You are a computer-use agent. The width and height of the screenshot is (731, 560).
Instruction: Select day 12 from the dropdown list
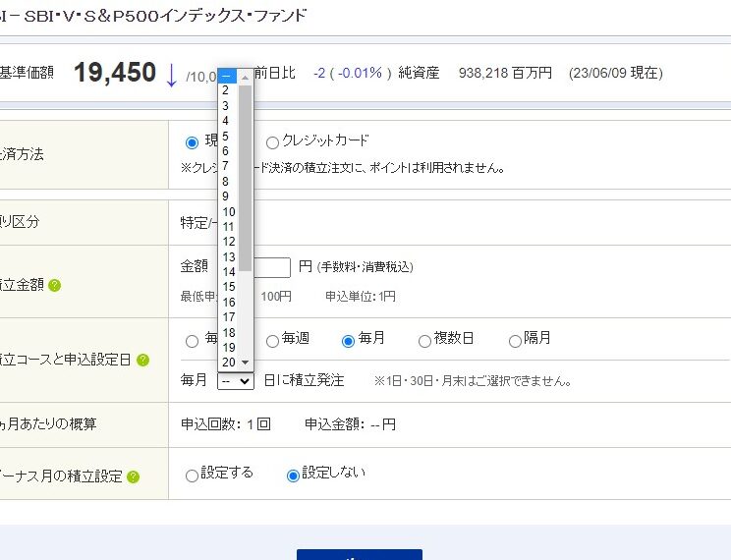tap(228, 242)
